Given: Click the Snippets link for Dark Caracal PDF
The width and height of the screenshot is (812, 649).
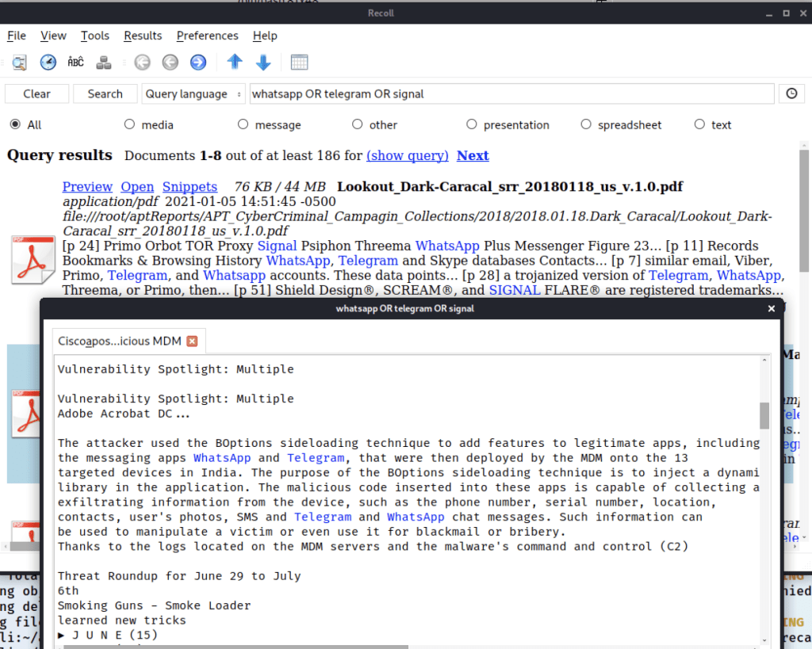Looking at the screenshot, I should pyautogui.click(x=190, y=187).
